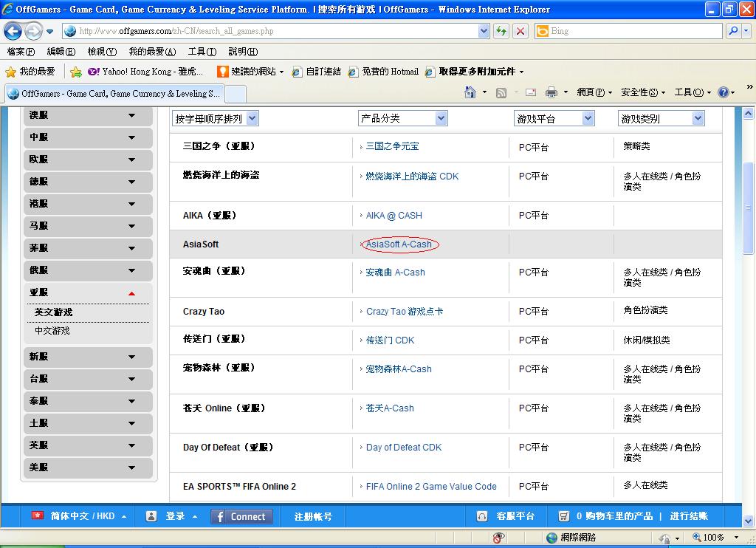
Task: Open the Crazy Tao 游戏点卡 link
Action: [405, 312]
